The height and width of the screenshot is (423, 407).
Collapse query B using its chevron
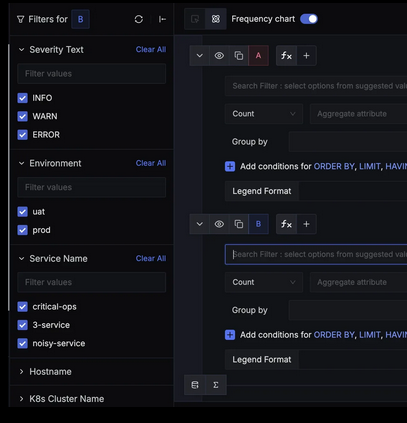point(199,224)
